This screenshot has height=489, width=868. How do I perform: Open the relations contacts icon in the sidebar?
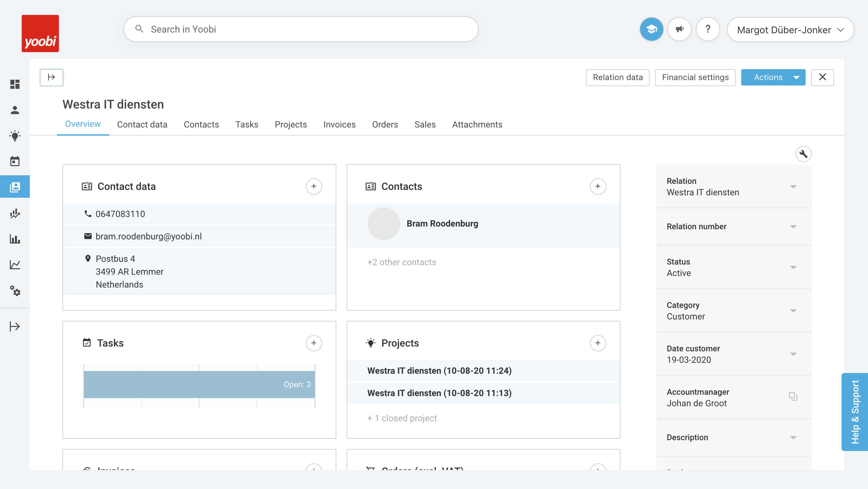[15, 187]
